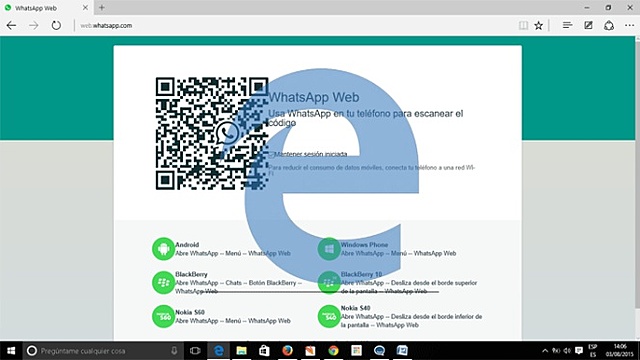The width and height of the screenshot is (640, 360).
Task: Click the bold Android label
Action: pos(187,245)
